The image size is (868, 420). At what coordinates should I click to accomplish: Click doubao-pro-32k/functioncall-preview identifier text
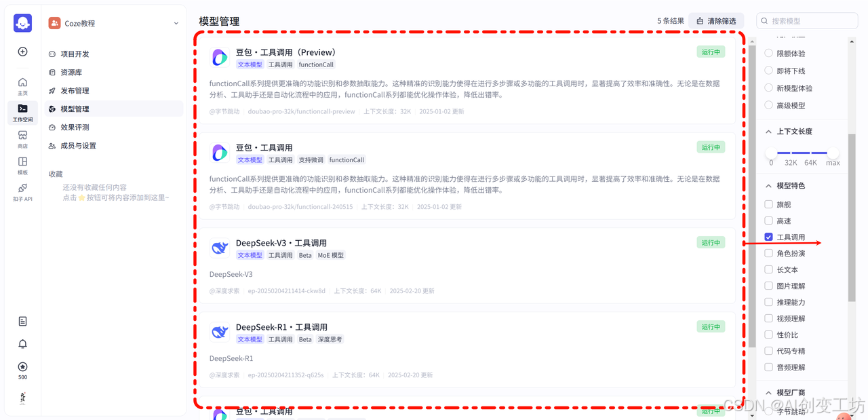[301, 111]
